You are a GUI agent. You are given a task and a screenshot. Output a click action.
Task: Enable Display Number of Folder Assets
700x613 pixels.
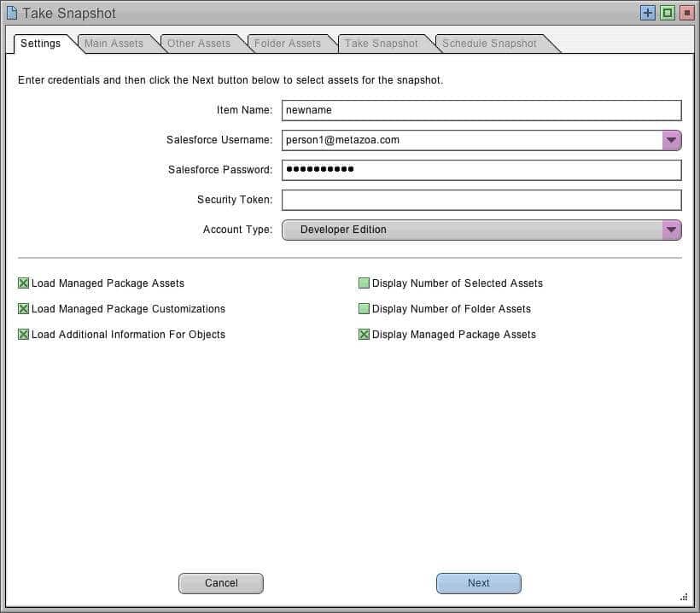[364, 308]
